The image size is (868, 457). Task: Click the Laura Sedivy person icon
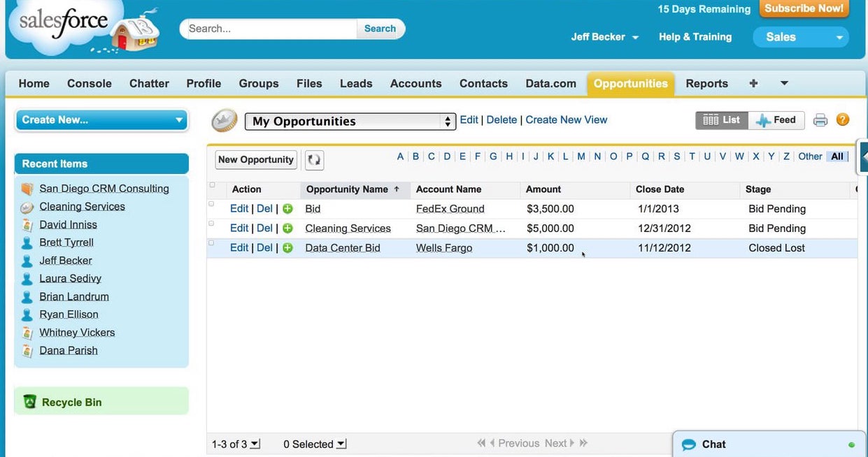pos(27,279)
